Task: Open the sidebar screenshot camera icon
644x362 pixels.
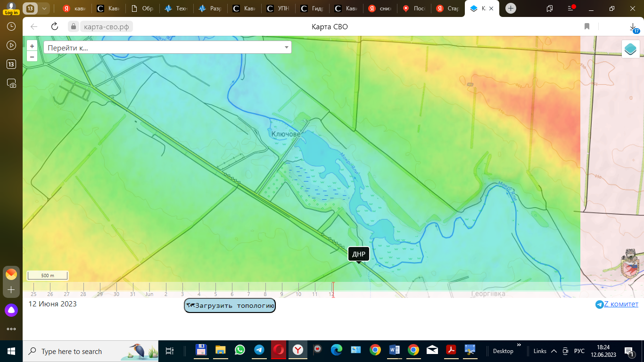Action: 11,83
